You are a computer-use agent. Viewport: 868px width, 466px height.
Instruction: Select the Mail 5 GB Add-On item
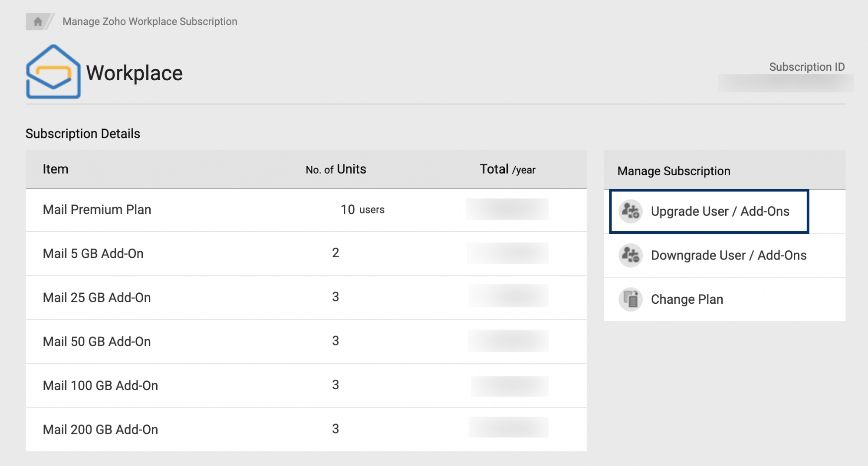click(93, 253)
